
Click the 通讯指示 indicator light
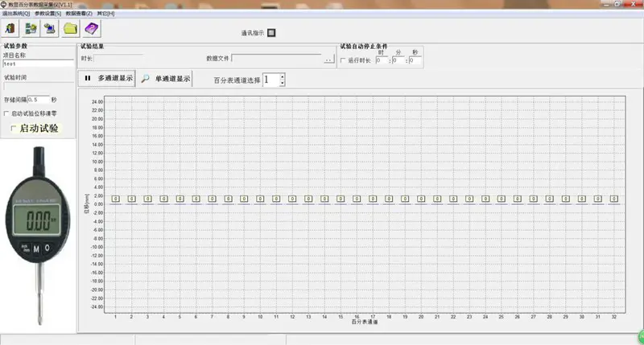pos(271,32)
